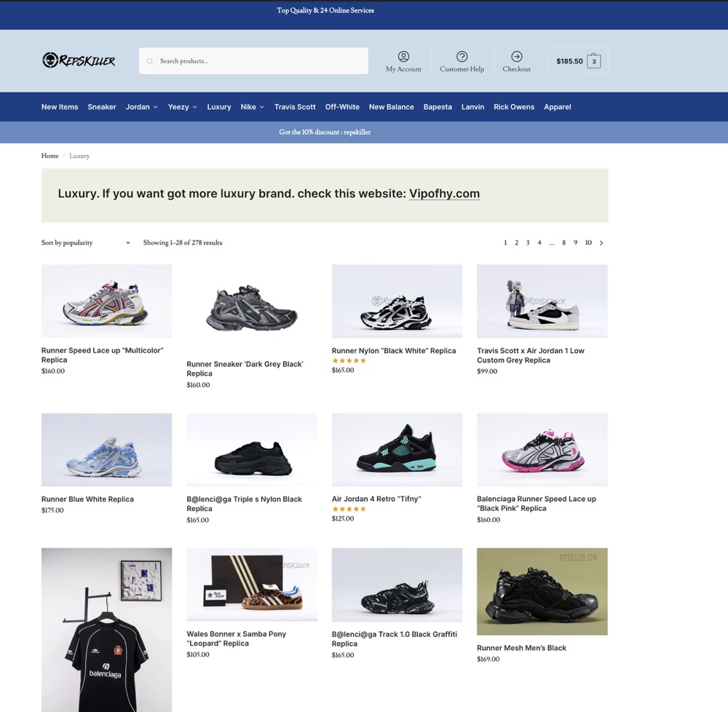Click the My Account user icon

[x=403, y=57]
